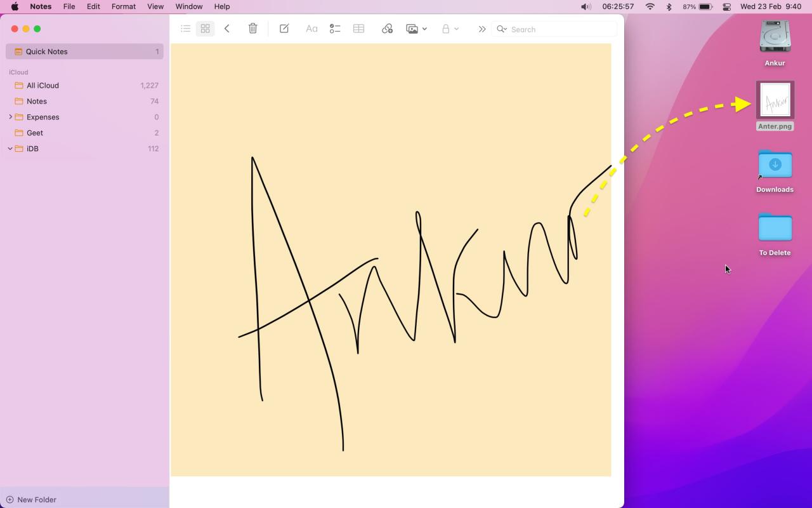This screenshot has height=508, width=812.
Task: Select the signature drawing in the note
Action: [391, 260]
